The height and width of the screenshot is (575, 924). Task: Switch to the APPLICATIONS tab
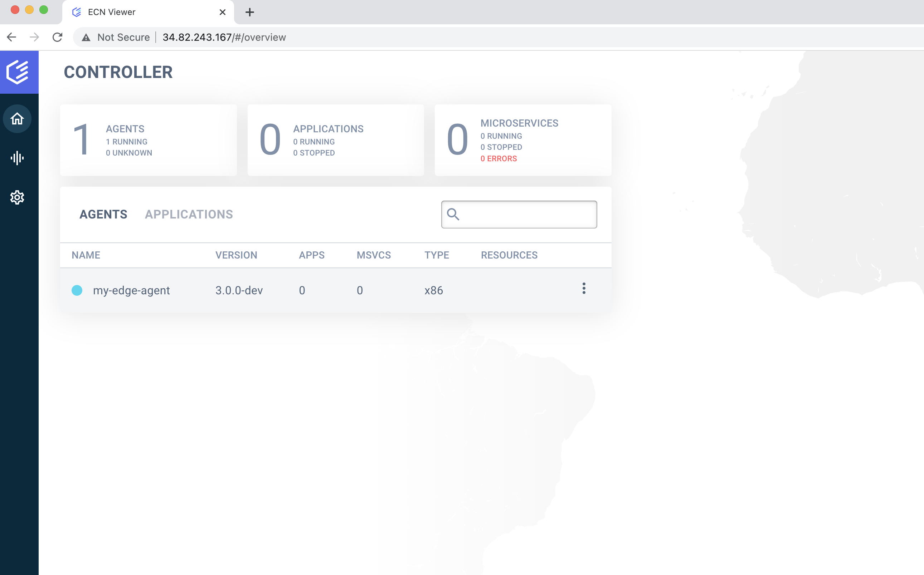(189, 214)
